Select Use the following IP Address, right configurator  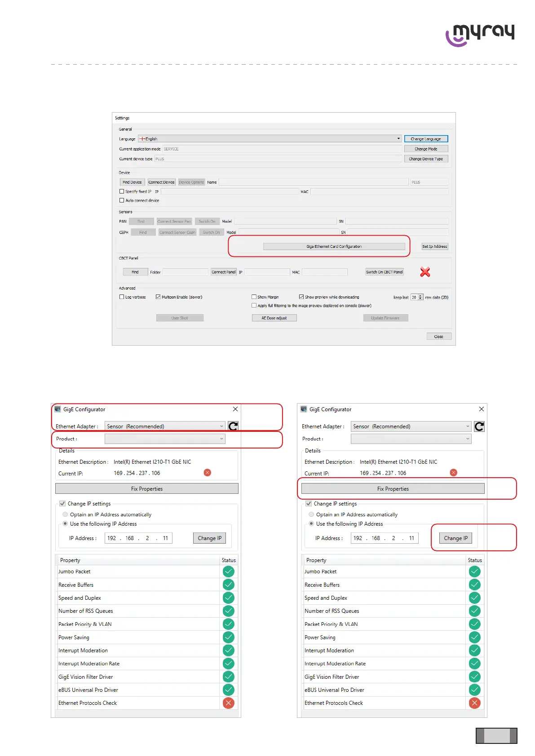311,524
